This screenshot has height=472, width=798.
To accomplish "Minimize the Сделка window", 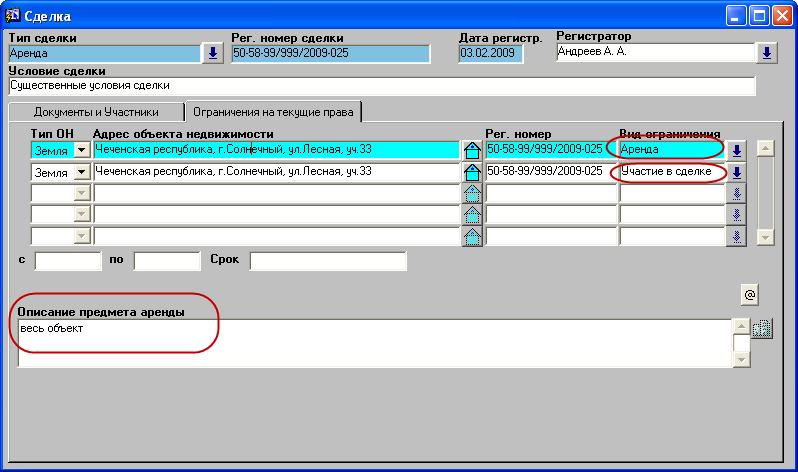I will (x=735, y=16).
